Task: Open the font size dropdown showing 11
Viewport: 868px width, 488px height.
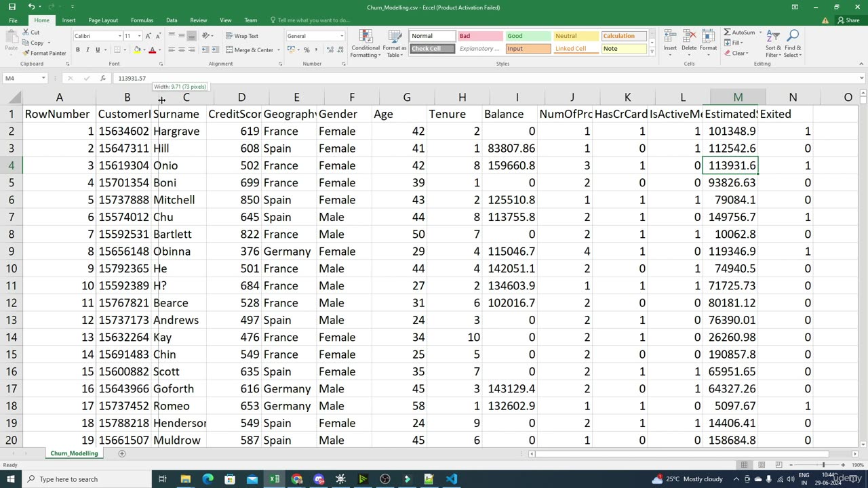Action: pos(139,36)
